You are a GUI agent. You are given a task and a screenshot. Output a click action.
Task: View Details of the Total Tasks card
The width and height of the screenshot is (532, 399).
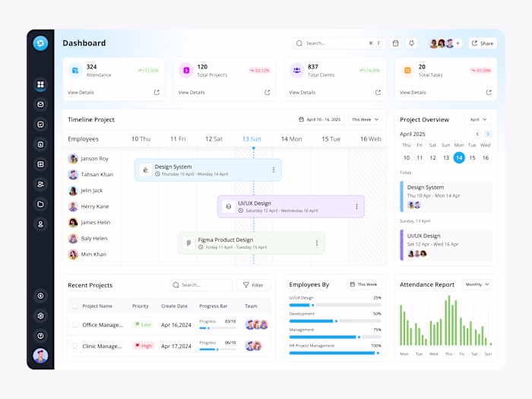[413, 92]
